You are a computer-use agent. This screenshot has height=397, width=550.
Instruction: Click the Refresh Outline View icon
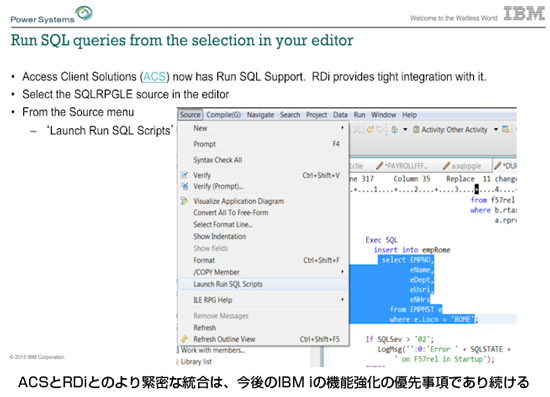(185, 339)
